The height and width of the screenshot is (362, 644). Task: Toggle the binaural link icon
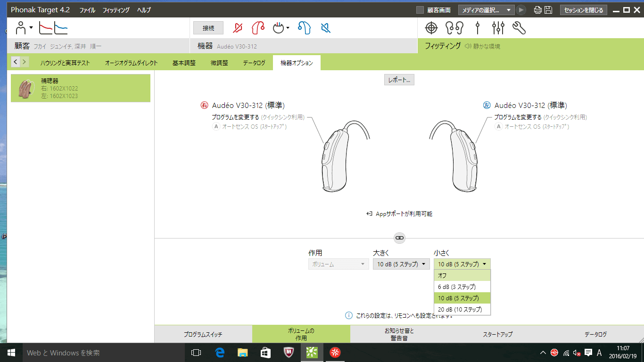pyautogui.click(x=399, y=238)
